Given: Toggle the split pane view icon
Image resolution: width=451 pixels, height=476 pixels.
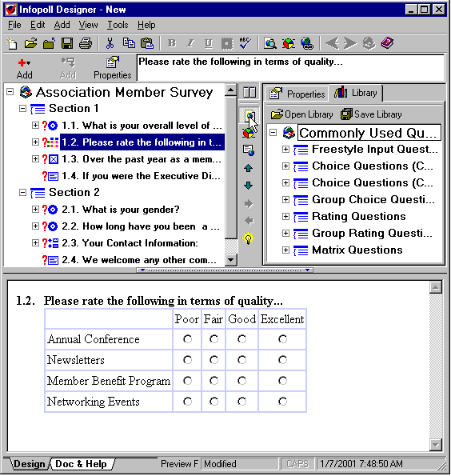Looking at the screenshot, I should pos(249,92).
